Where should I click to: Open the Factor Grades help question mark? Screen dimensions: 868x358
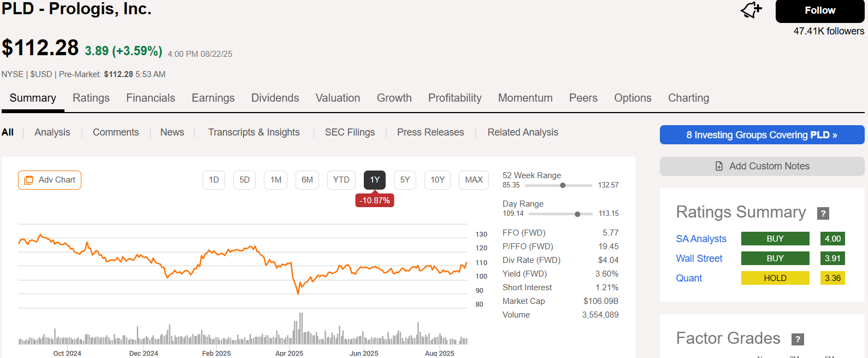(798, 339)
